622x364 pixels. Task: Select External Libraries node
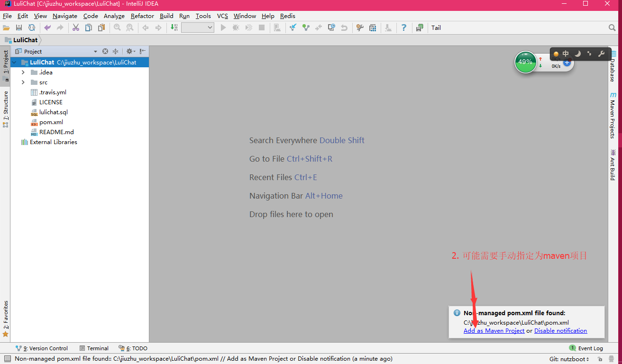[x=53, y=142]
